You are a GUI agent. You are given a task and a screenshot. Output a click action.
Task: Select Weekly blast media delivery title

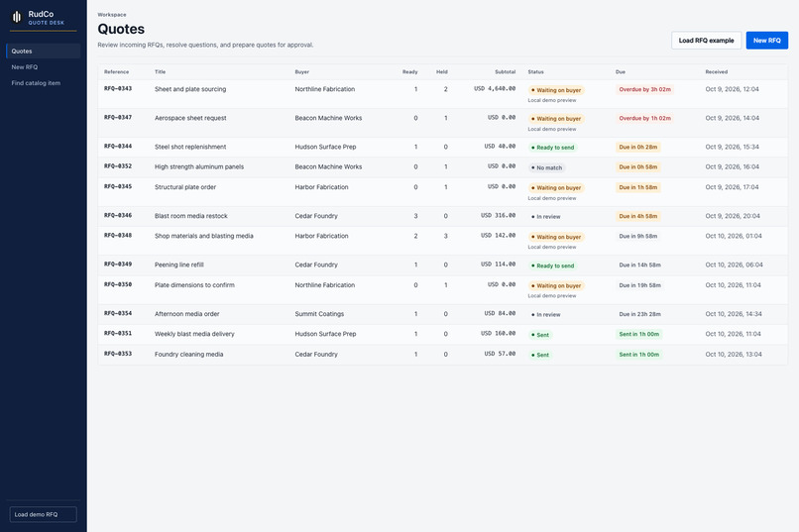pyautogui.click(x=194, y=334)
